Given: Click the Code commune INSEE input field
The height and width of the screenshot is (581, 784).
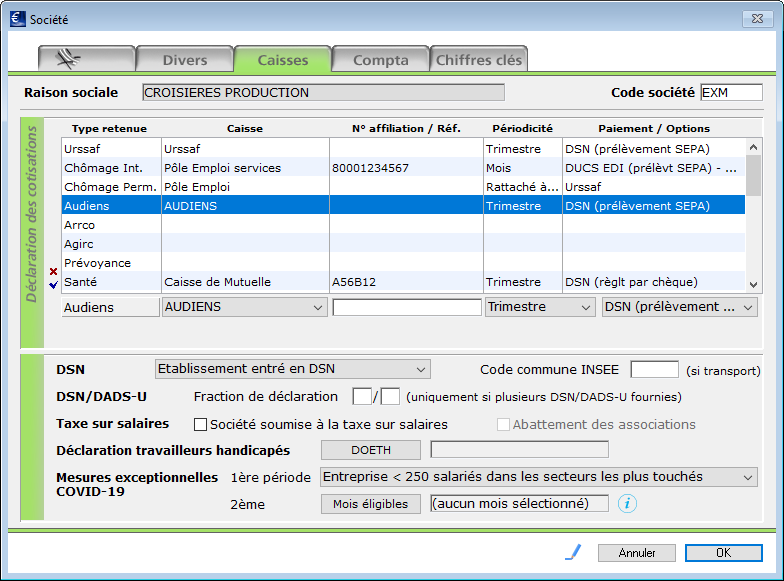Looking at the screenshot, I should [x=654, y=370].
